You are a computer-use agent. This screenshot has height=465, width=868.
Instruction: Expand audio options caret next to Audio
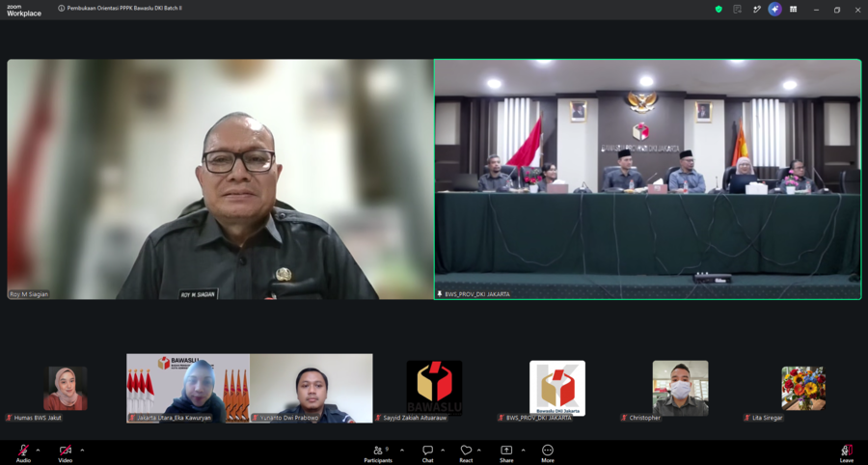pyautogui.click(x=38, y=451)
